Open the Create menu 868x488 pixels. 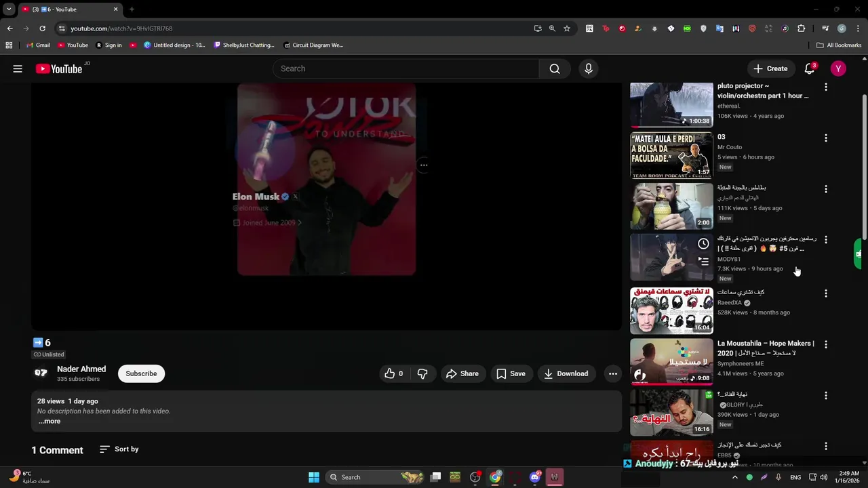tap(770, 68)
